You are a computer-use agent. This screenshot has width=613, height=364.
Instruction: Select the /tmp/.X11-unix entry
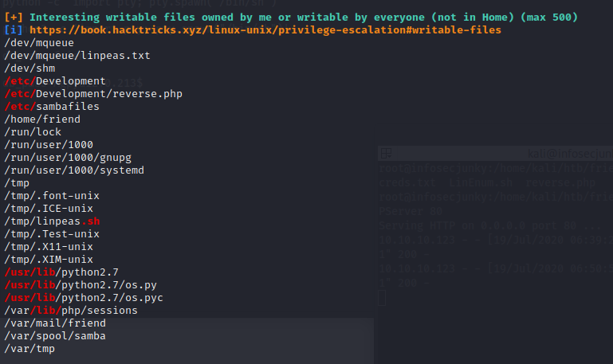49,247
